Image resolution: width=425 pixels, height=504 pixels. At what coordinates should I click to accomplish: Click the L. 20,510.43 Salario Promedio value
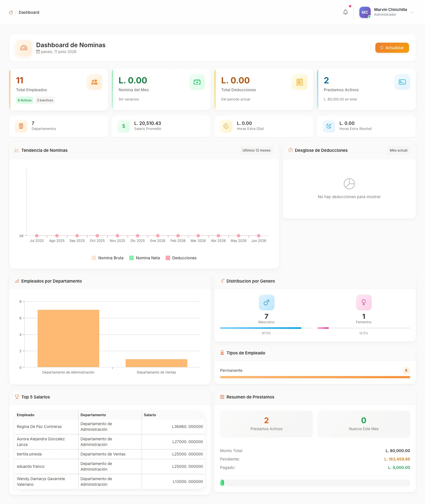click(x=147, y=123)
